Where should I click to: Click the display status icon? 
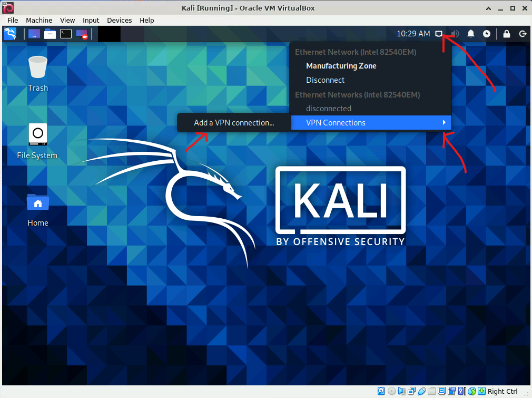[442, 391]
